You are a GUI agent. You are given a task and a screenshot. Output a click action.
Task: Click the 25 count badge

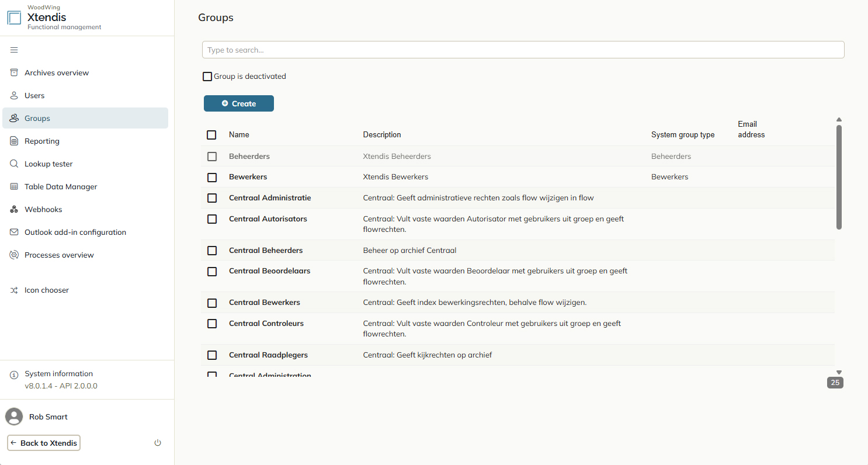835,383
